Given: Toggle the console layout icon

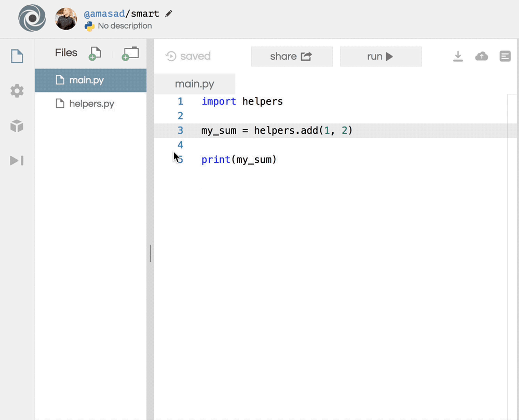Looking at the screenshot, I should [x=505, y=56].
